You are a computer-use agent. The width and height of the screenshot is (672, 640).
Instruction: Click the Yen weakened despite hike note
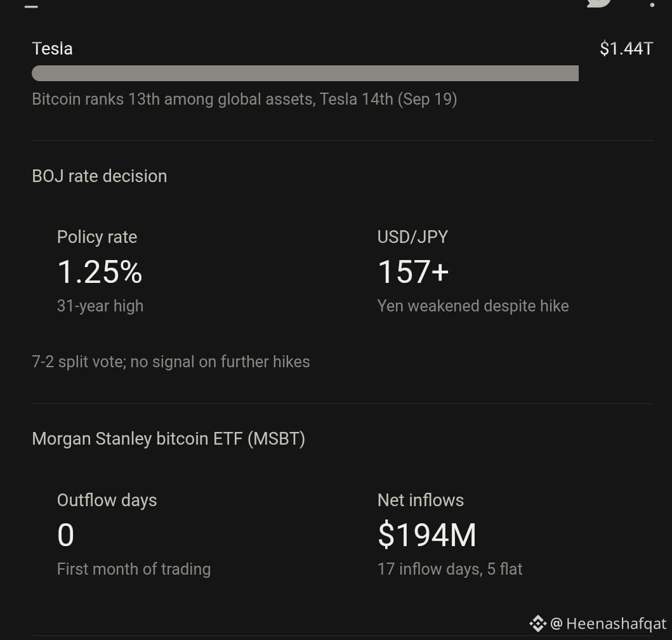point(473,306)
